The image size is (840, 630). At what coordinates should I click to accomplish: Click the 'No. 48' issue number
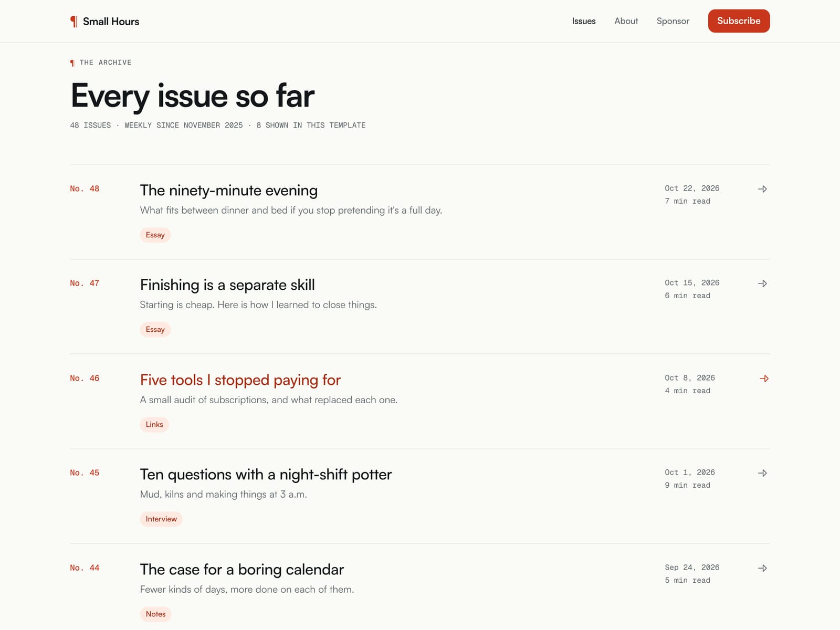[85, 188]
